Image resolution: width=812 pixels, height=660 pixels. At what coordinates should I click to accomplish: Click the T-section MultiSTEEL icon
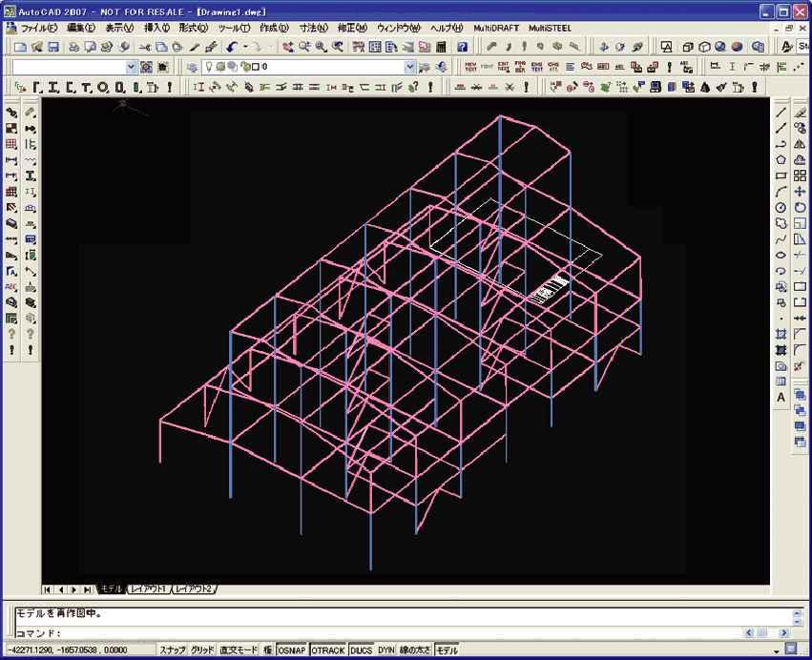click(87, 87)
